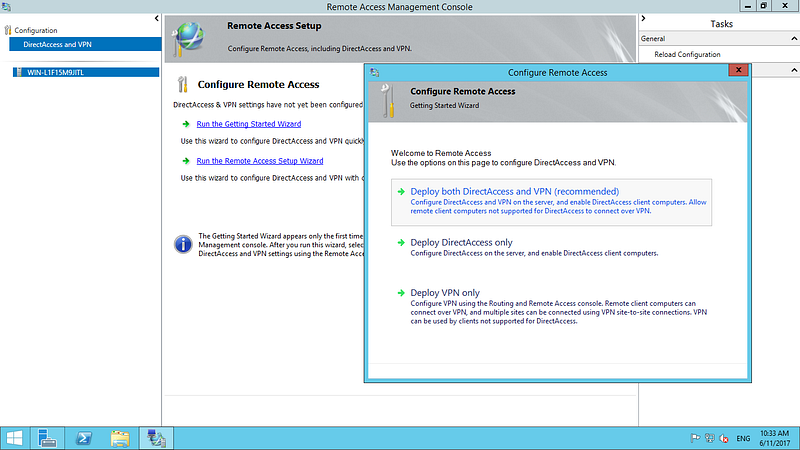Select DirectAccess and VPN in navigation pane
The width and height of the screenshot is (800, 450).
[85, 44]
